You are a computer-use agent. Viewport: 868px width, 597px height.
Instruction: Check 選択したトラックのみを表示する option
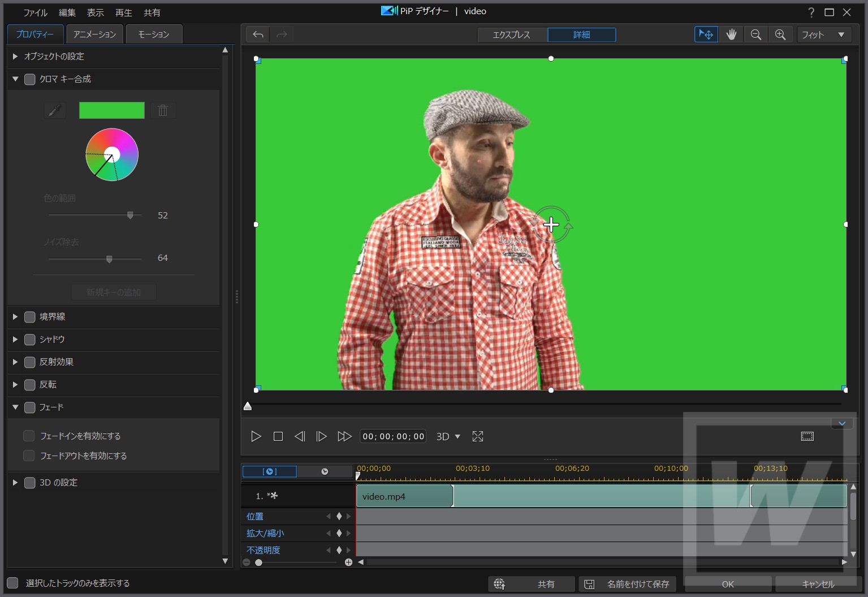point(12,583)
